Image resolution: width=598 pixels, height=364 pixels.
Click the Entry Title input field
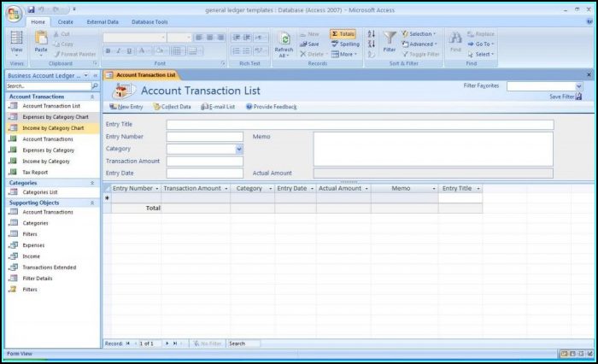360,125
